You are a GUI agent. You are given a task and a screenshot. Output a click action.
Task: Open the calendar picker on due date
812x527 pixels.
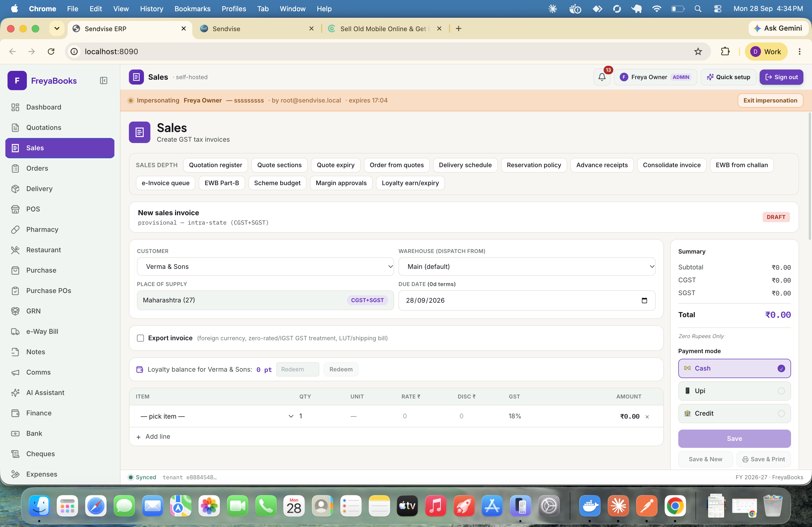click(x=644, y=300)
